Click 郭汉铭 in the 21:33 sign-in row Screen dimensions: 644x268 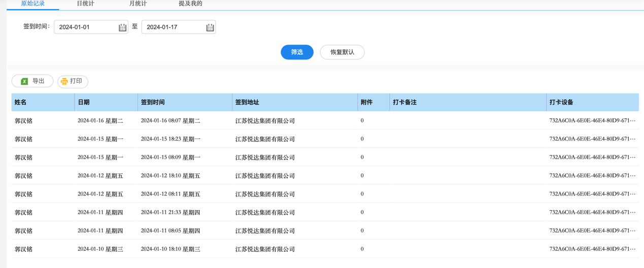[x=24, y=212]
